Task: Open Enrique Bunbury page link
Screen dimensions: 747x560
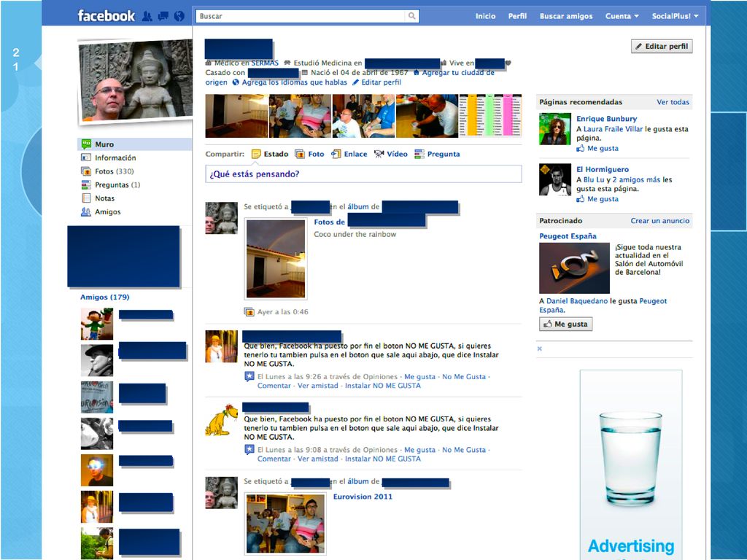Action: coord(606,119)
